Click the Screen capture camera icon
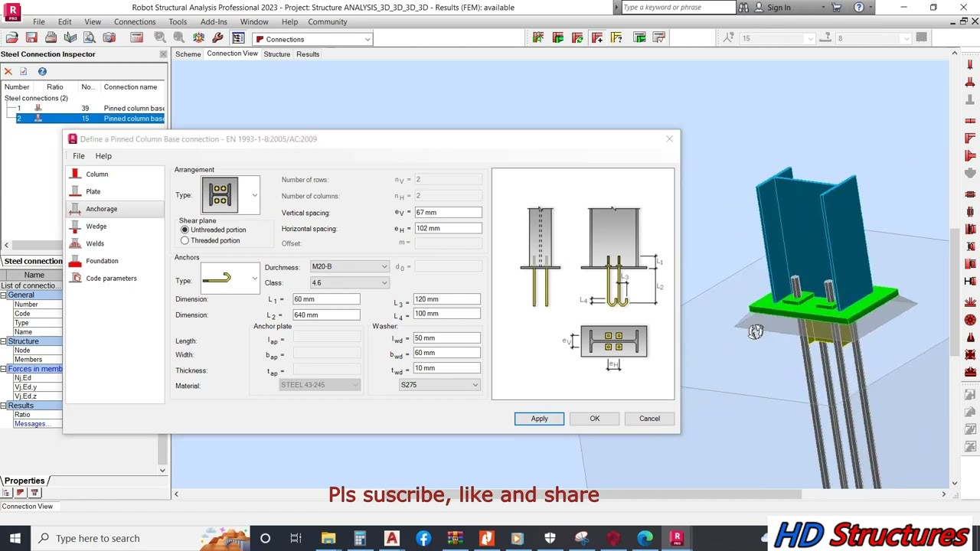Viewport: 980px width, 551px height. tap(109, 38)
